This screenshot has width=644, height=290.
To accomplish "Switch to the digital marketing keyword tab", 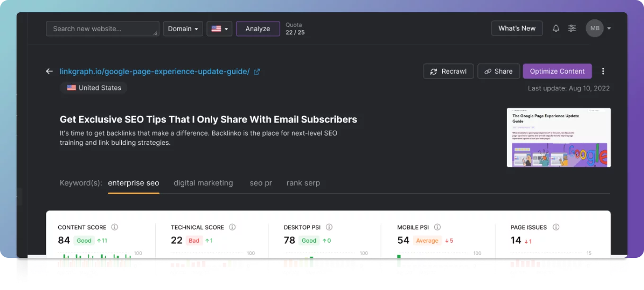I will 203,183.
